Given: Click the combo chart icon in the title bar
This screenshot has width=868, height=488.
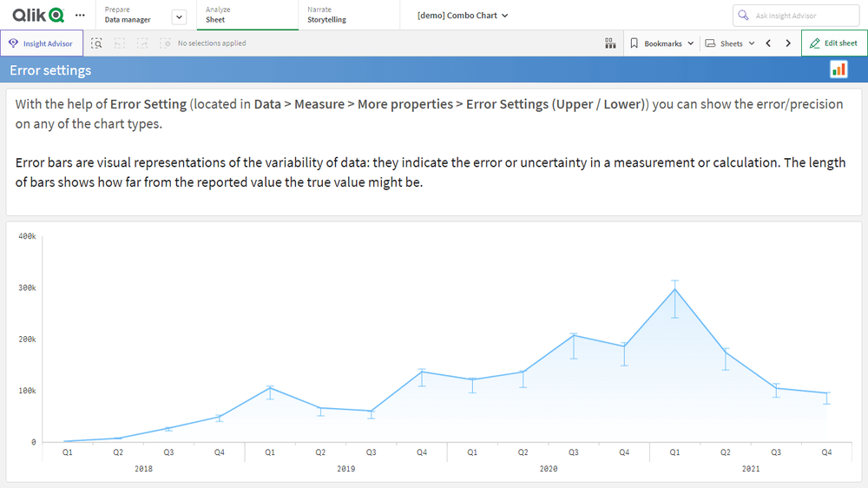Looking at the screenshot, I should pyautogui.click(x=838, y=69).
